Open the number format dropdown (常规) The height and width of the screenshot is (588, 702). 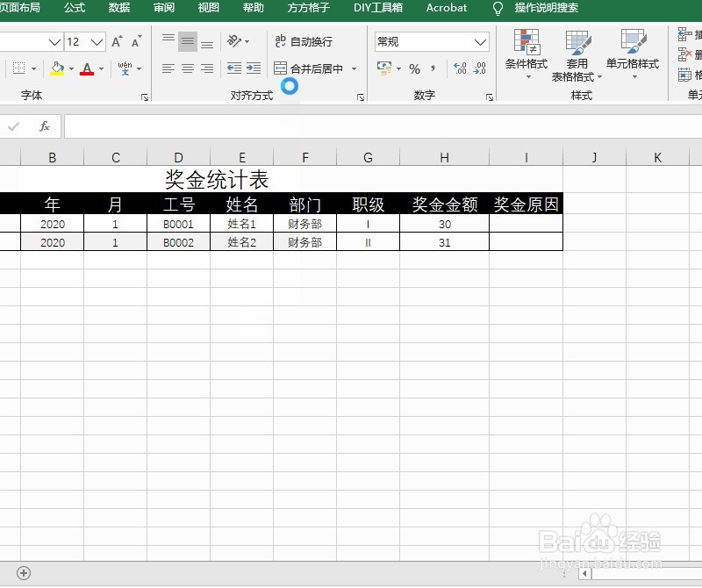[479, 41]
